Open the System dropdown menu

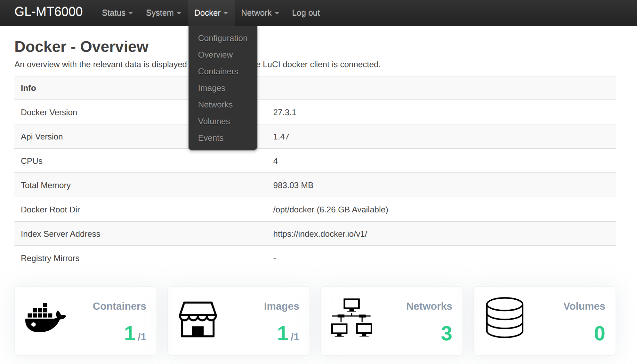pos(164,13)
